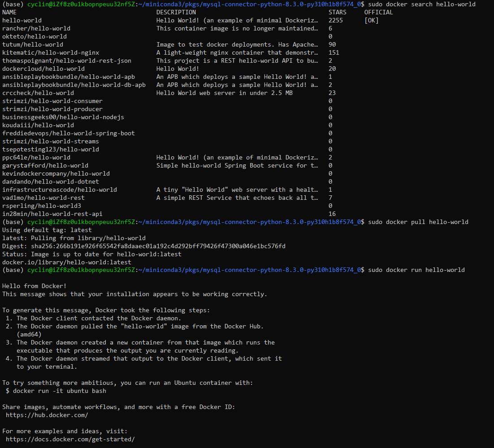Click 'Status: Image is up to date' line
Viewport: 494px width, 448px height.
coord(92,254)
